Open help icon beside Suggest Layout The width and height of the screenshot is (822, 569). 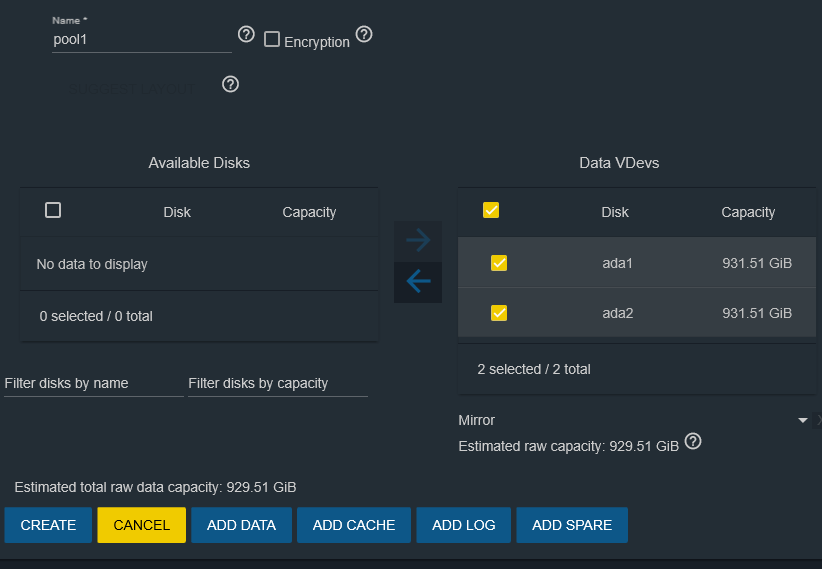230,84
